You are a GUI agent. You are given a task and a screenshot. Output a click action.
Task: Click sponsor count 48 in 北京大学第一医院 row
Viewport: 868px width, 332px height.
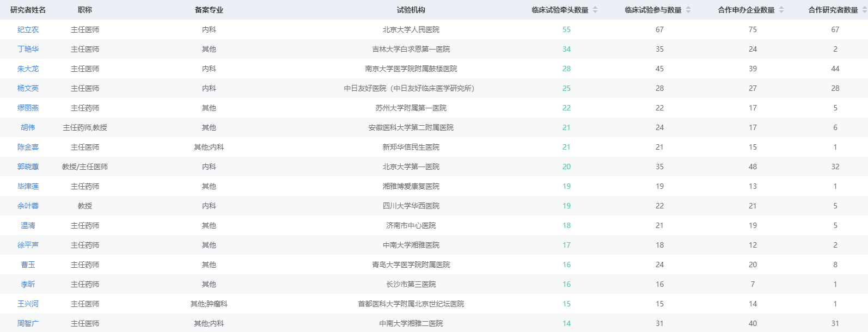[x=753, y=167]
